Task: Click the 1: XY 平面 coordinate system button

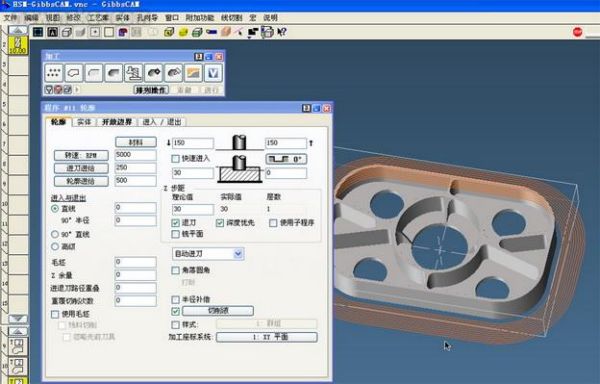Action: click(267, 337)
